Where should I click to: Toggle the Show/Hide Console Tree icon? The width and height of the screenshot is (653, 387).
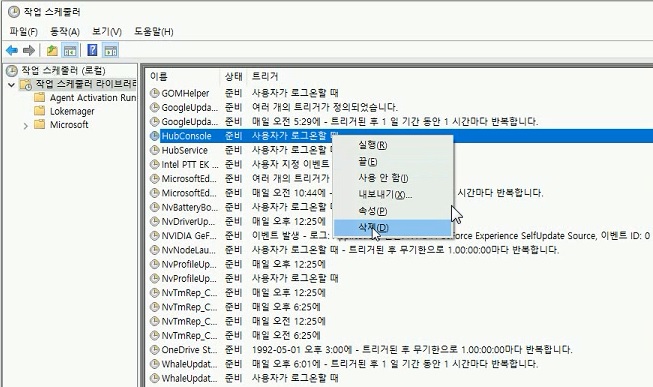(x=70, y=51)
